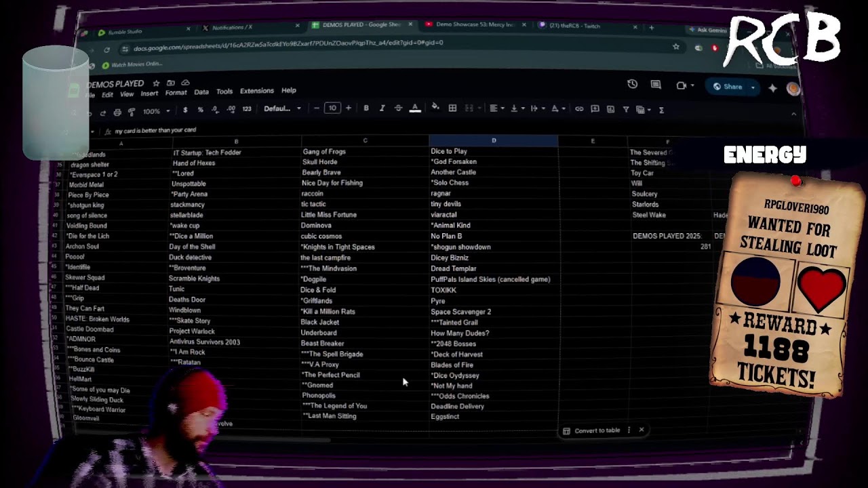The image size is (868, 488).
Task: Open the Watch Movies Online bookmark
Action: (x=132, y=64)
